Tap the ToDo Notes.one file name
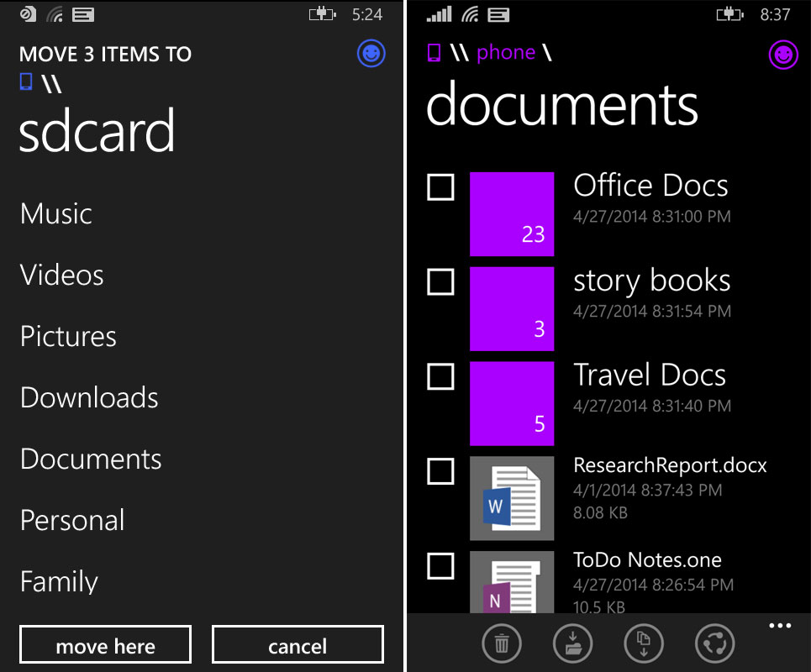 647,559
